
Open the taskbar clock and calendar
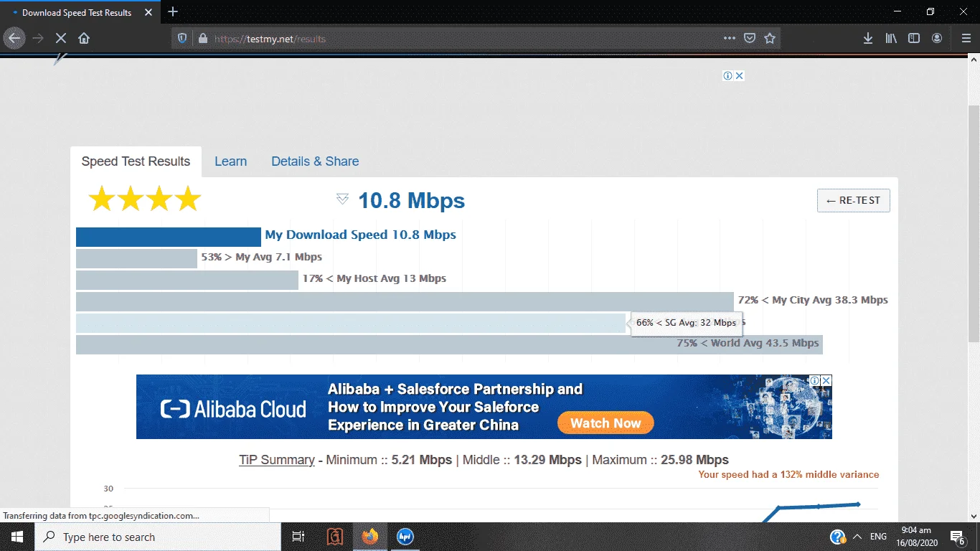916,537
